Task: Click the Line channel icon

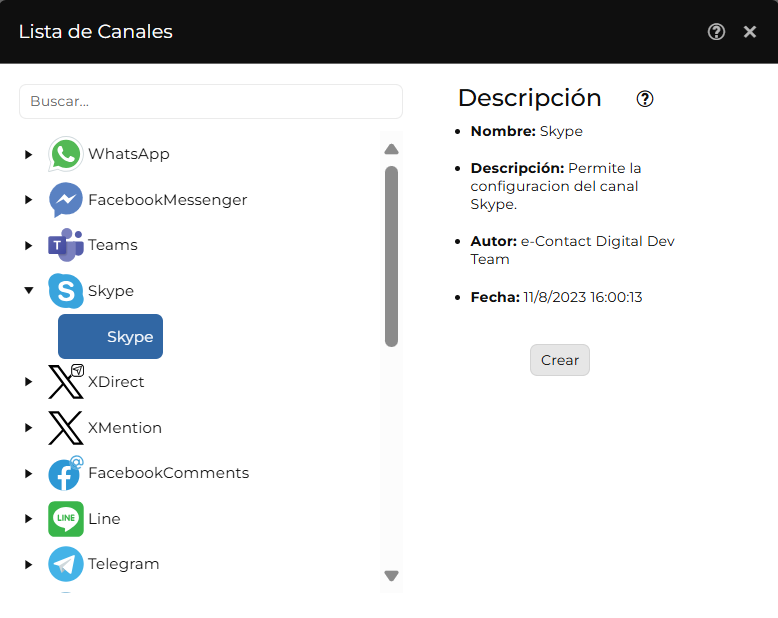Action: 65,519
